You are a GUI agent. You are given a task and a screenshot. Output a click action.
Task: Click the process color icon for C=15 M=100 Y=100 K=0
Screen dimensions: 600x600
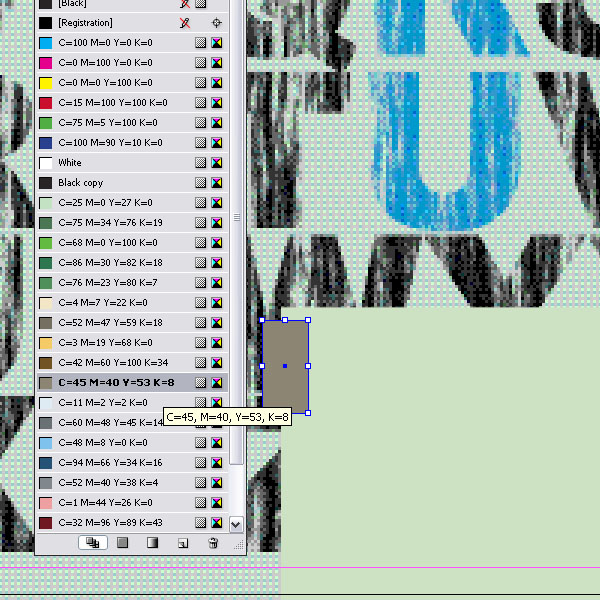pos(201,103)
